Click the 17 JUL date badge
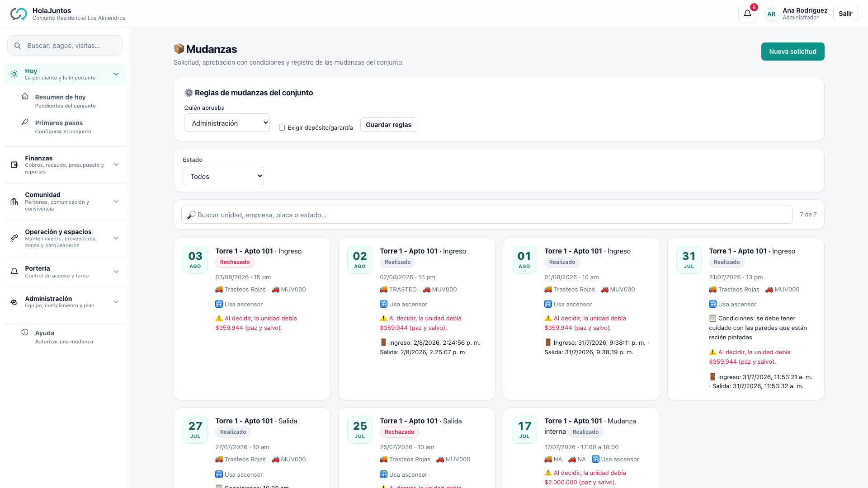Screen dimensions: 868x488 (524, 430)
